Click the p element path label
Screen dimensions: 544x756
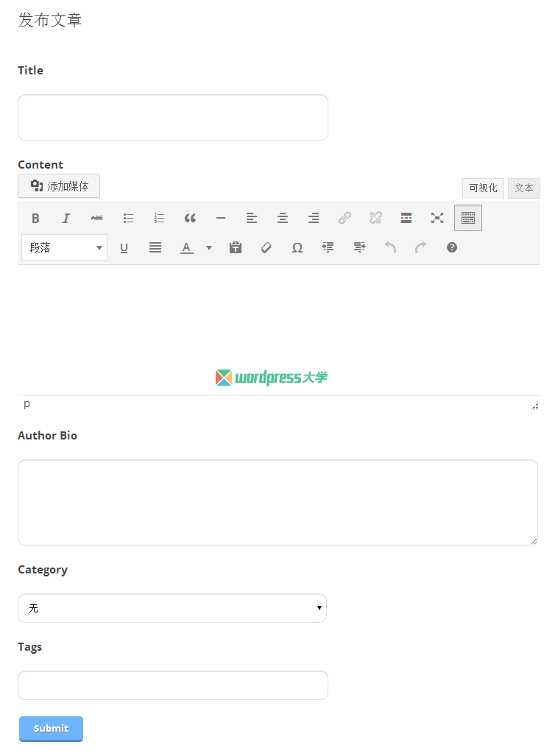[x=27, y=404]
